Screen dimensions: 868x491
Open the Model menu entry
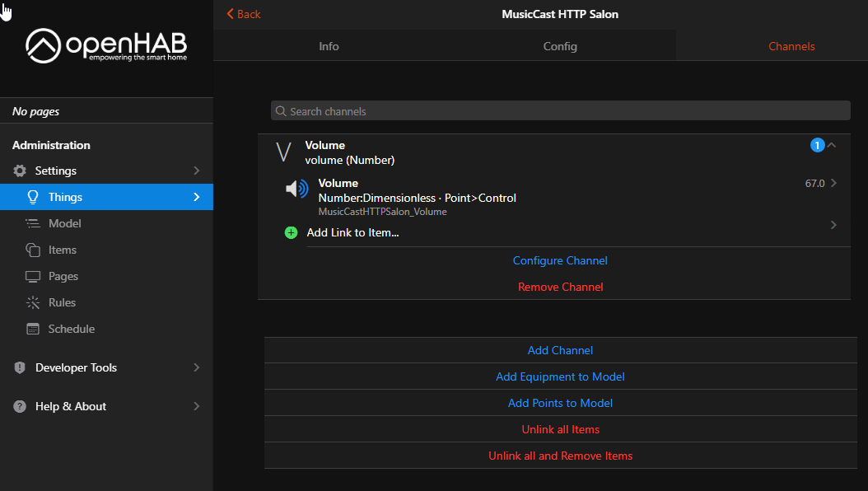pos(106,223)
